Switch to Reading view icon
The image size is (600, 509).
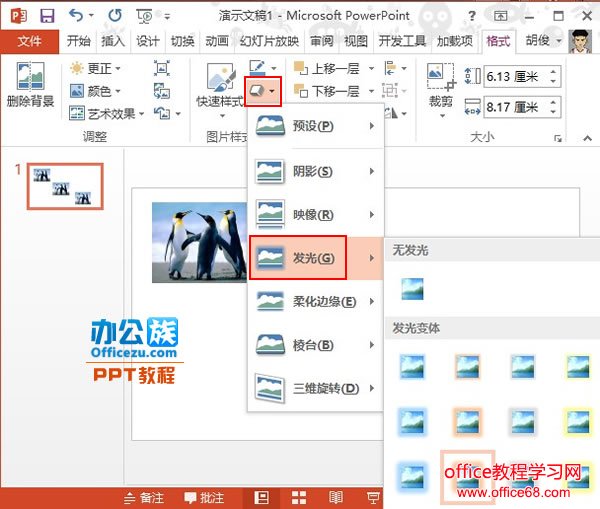click(336, 498)
